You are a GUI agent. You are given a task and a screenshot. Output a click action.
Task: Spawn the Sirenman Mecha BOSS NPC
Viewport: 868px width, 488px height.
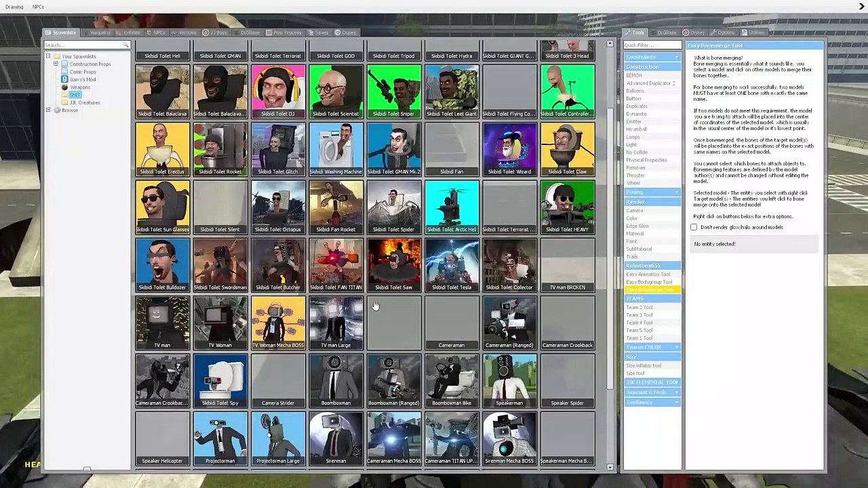tap(509, 439)
